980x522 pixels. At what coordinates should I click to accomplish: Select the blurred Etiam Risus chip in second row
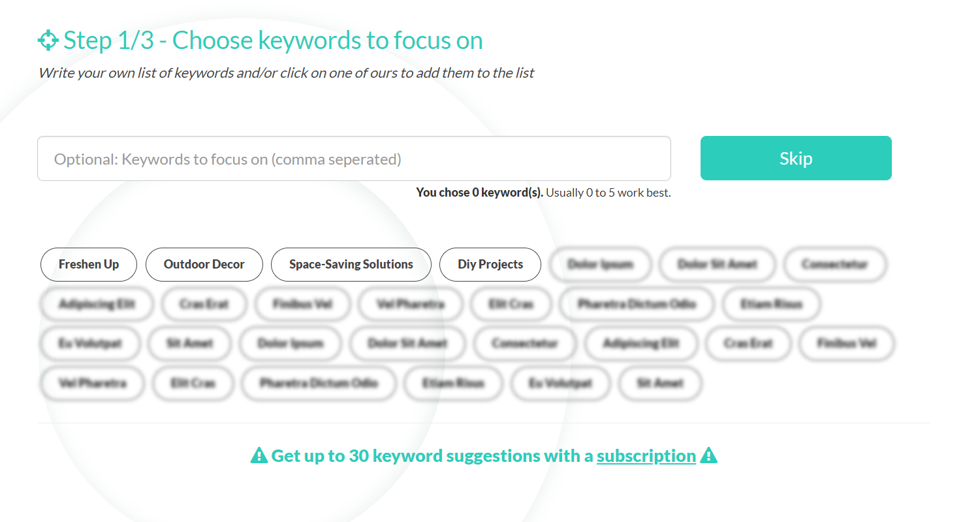click(x=771, y=304)
